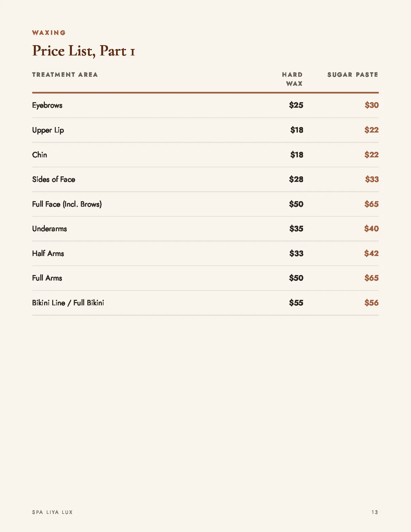Select the Upper Lip row label
Image resolution: width=411 pixels, height=532 pixels.
pos(48,130)
